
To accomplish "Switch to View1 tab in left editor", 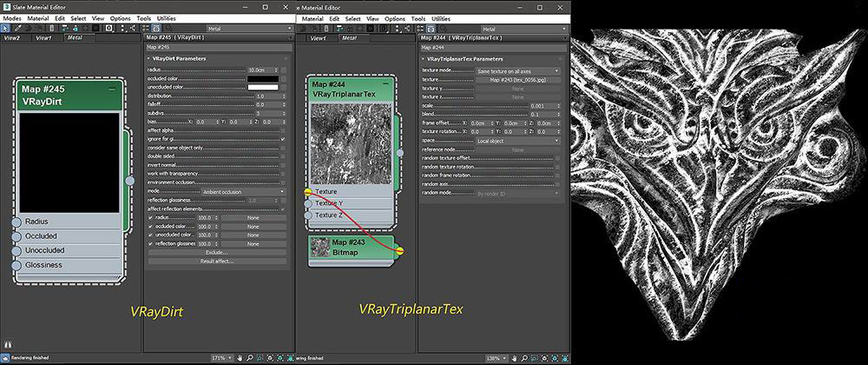I will [44, 38].
